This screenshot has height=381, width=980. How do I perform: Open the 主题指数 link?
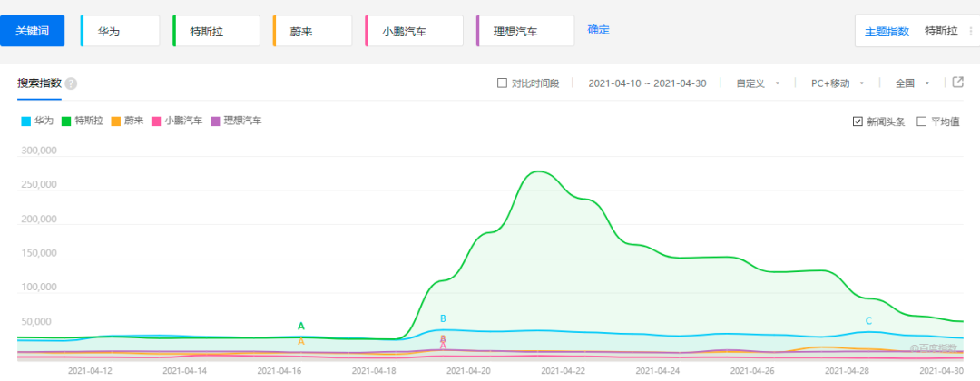pos(887,31)
